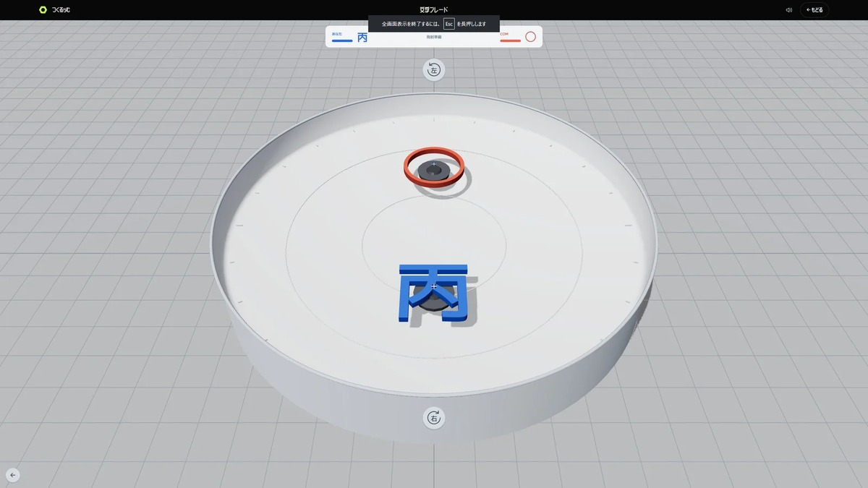The height and width of the screenshot is (488, 868).
Task: Click the left rotation (左) launch button
Action: [433, 70]
